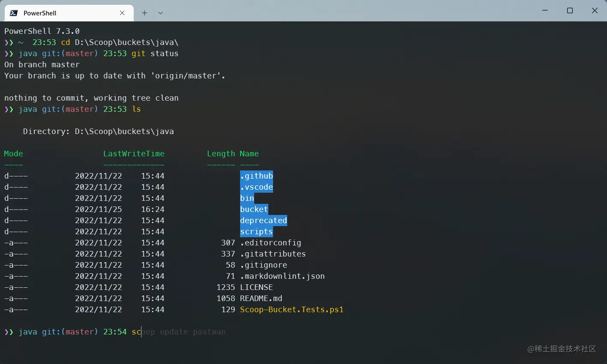Click the Scoop-Bucket.Tests.ps1 file name

291,310
